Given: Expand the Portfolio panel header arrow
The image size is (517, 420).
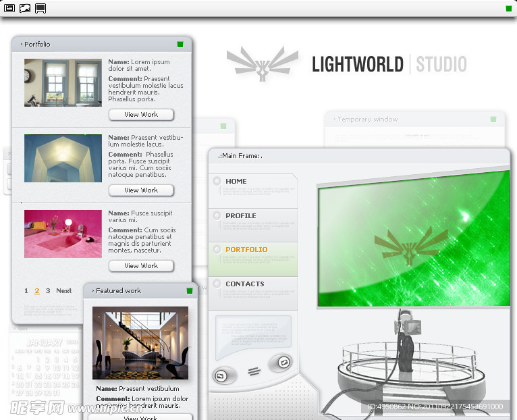Looking at the screenshot, I should pyautogui.click(x=22, y=44).
